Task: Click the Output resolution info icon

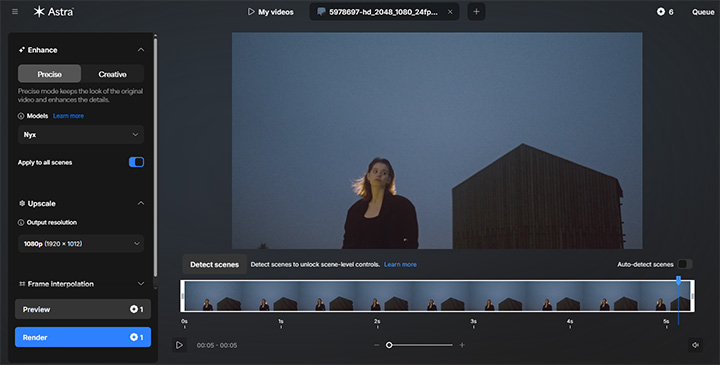Action: coord(21,223)
